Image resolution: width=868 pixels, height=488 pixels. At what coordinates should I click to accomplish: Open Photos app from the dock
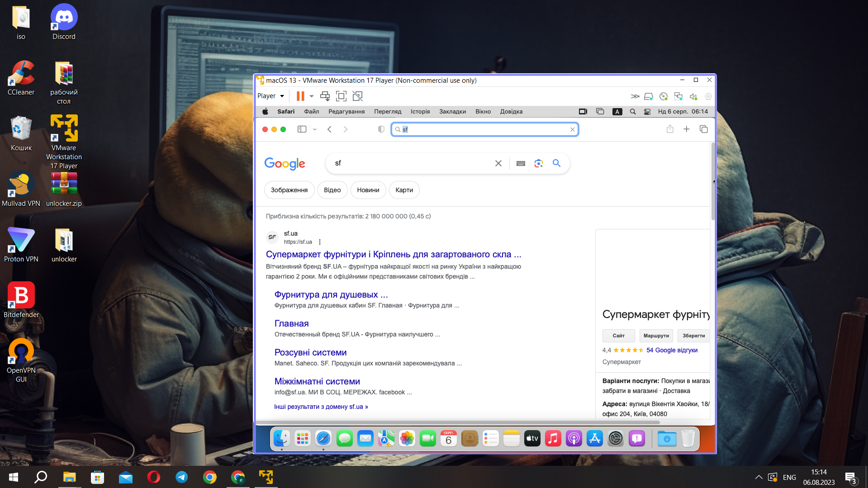coord(407,438)
